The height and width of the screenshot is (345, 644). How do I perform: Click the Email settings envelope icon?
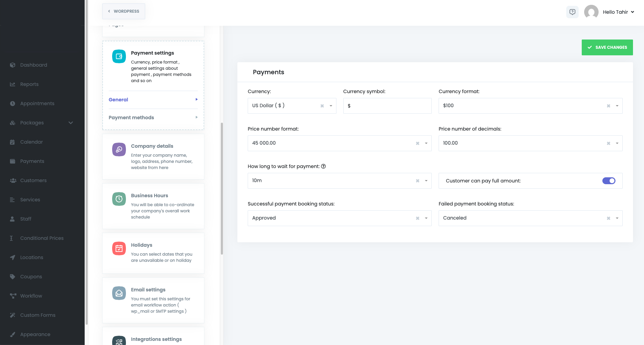tap(119, 293)
